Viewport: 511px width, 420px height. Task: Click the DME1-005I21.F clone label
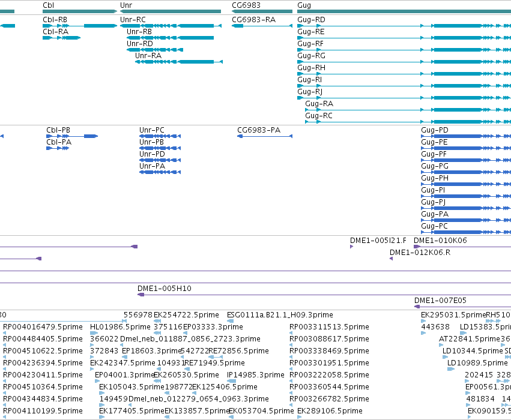point(378,241)
